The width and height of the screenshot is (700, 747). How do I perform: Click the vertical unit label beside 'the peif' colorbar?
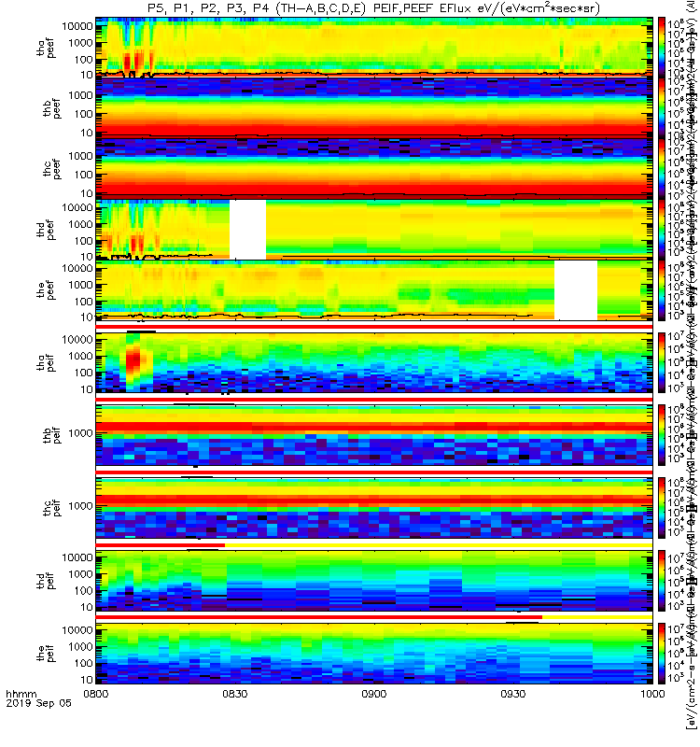tap(690, 653)
